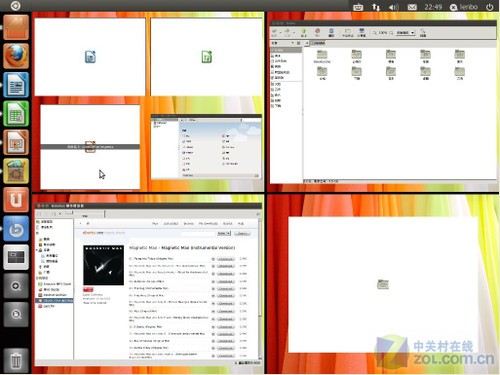Click the Ubuntu One launcher icon
Image resolution: width=500 pixels, height=375 pixels.
(x=16, y=200)
